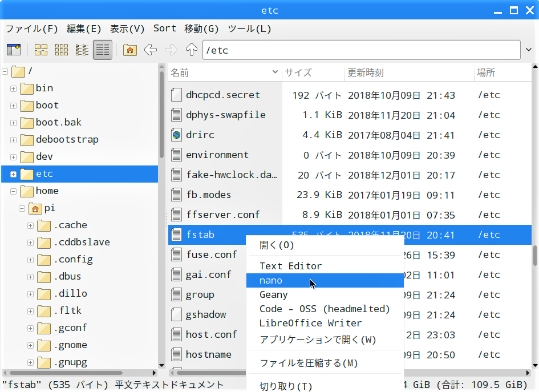Expand the bin folder tree node

[x=14, y=88]
